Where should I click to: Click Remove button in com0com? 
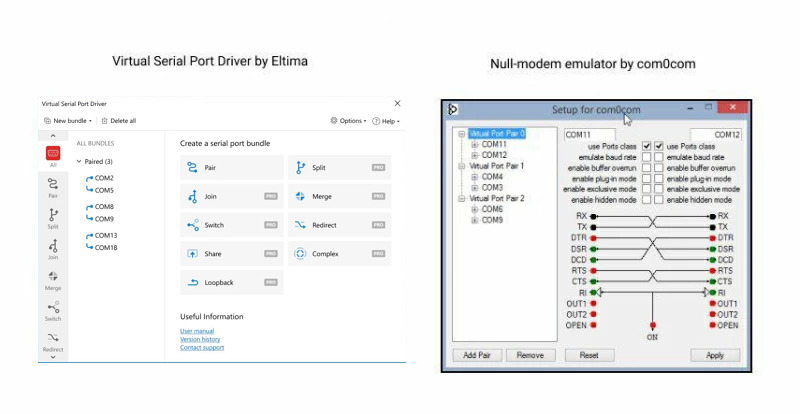[530, 355]
